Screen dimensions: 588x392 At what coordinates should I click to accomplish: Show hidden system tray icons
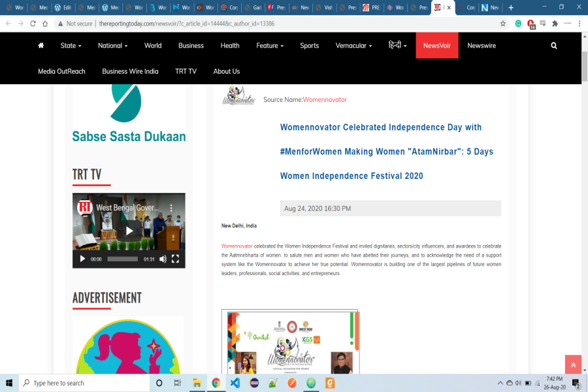[500, 383]
